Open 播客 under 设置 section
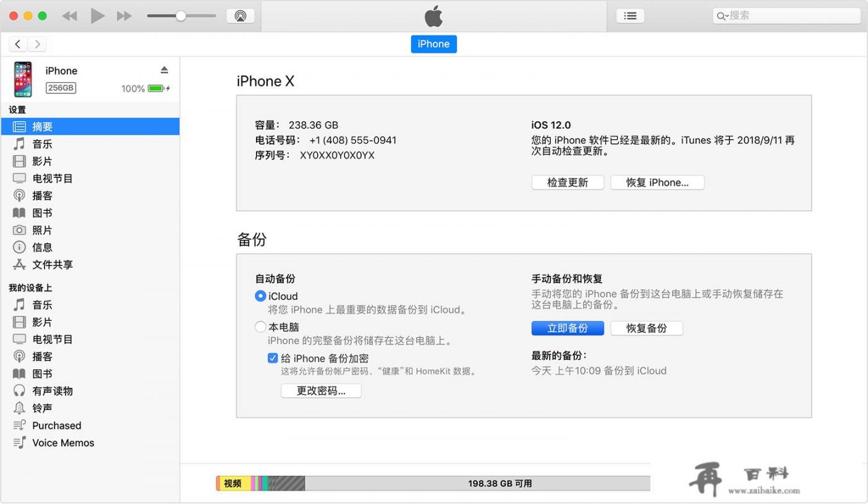The width and height of the screenshot is (868, 504). point(90,196)
